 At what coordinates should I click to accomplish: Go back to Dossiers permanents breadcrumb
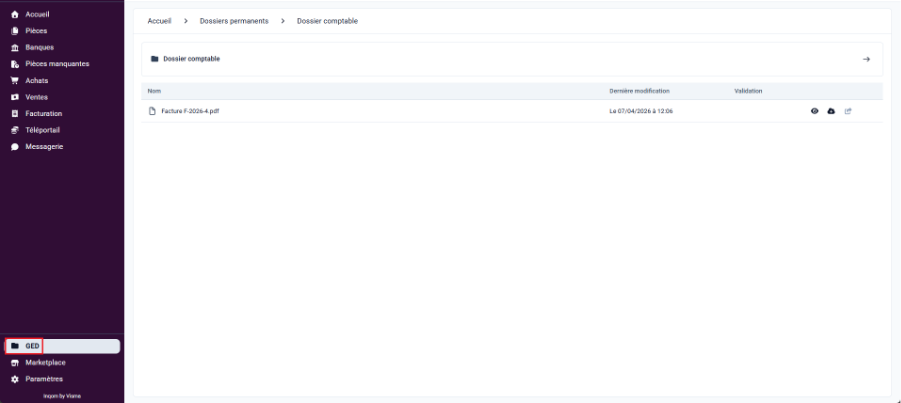point(234,21)
